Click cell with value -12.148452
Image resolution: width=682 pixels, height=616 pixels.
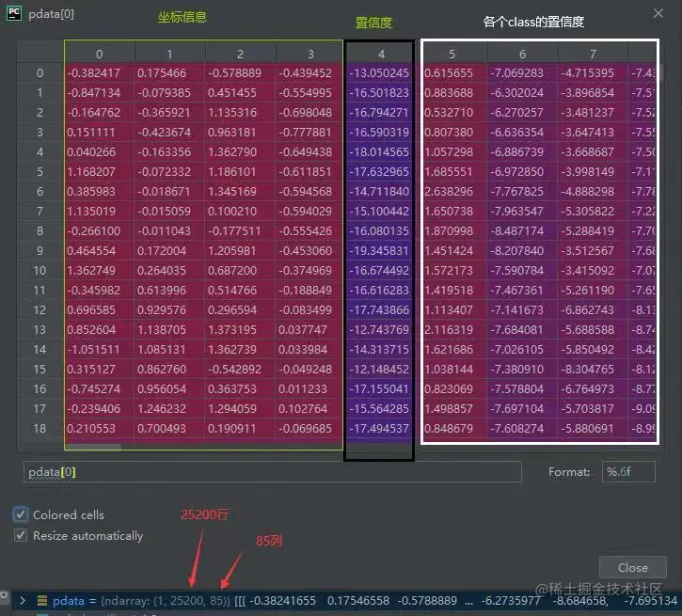(380, 369)
